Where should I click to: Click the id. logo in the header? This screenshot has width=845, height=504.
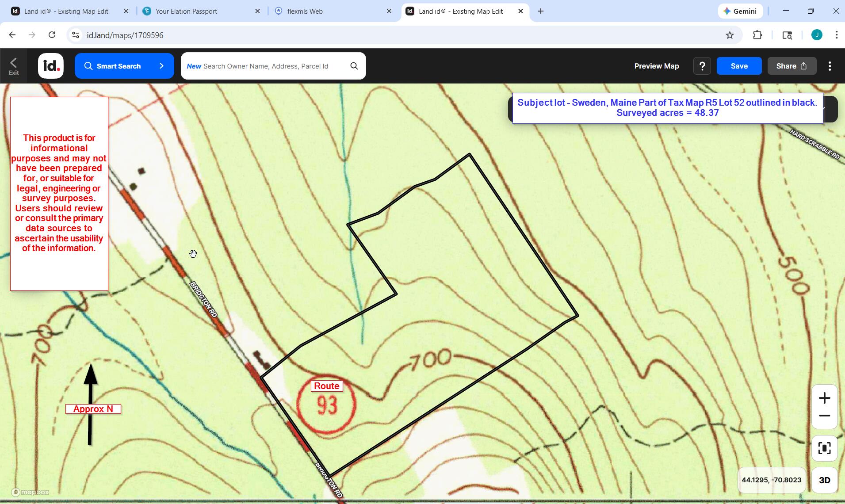(x=50, y=65)
